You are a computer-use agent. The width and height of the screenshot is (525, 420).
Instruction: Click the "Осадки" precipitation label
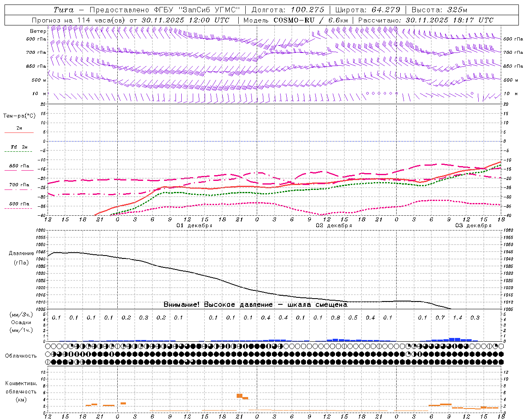click(x=21, y=322)
